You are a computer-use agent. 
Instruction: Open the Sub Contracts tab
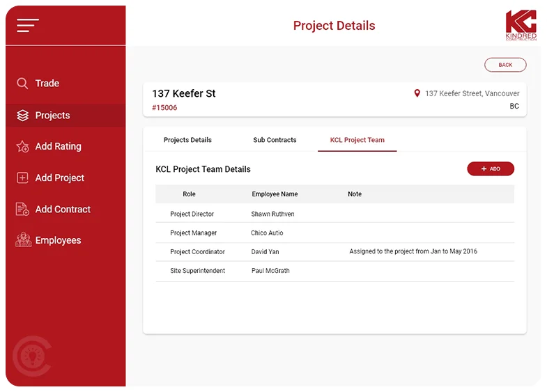pyautogui.click(x=275, y=140)
